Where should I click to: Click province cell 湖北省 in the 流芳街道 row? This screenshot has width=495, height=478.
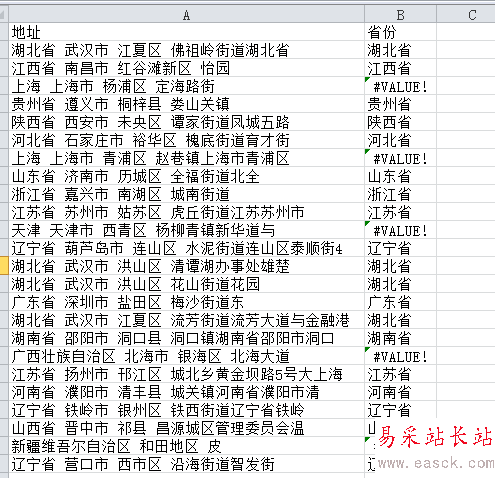pyautogui.click(x=400, y=320)
